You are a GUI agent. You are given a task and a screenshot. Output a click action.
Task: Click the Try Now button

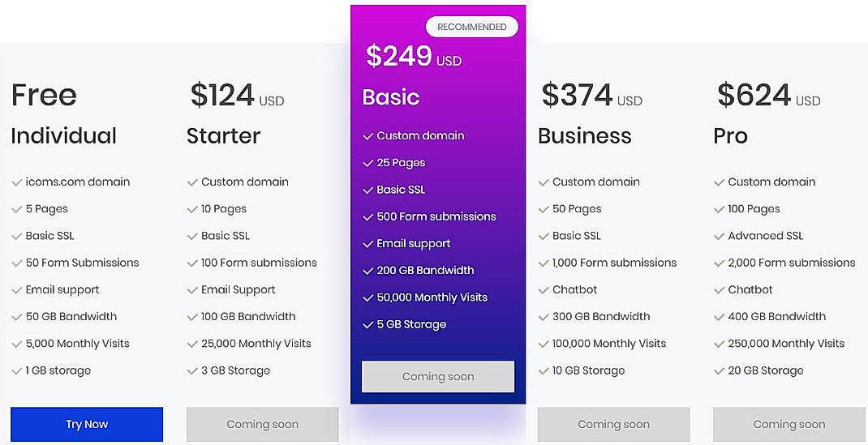87,424
